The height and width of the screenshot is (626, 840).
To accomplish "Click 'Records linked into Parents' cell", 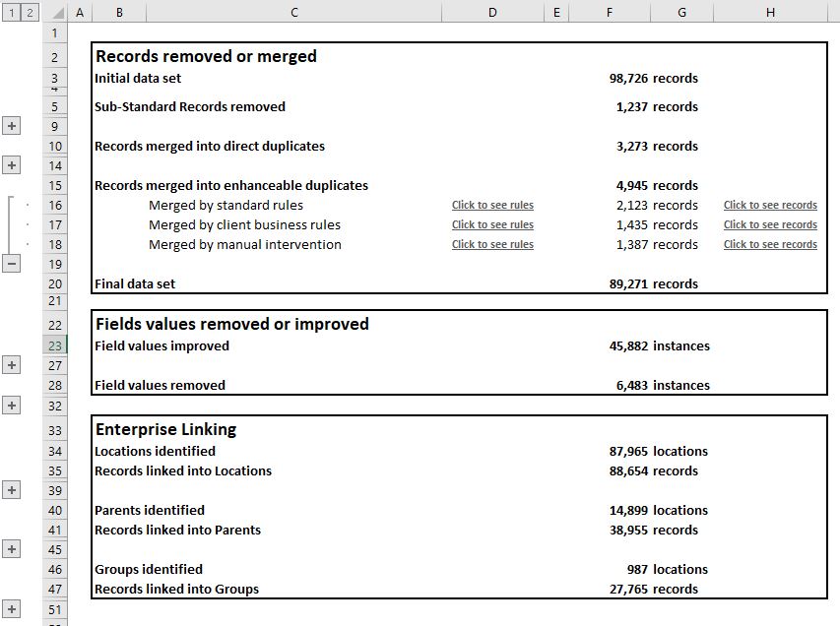I will tap(178, 530).
